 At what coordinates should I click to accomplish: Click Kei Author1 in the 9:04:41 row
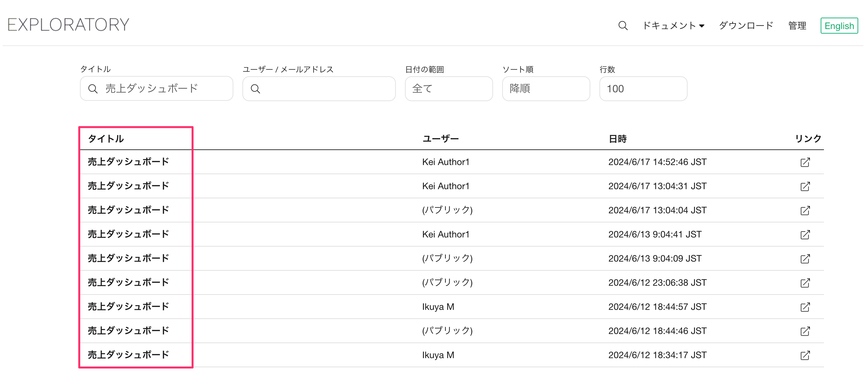445,234
